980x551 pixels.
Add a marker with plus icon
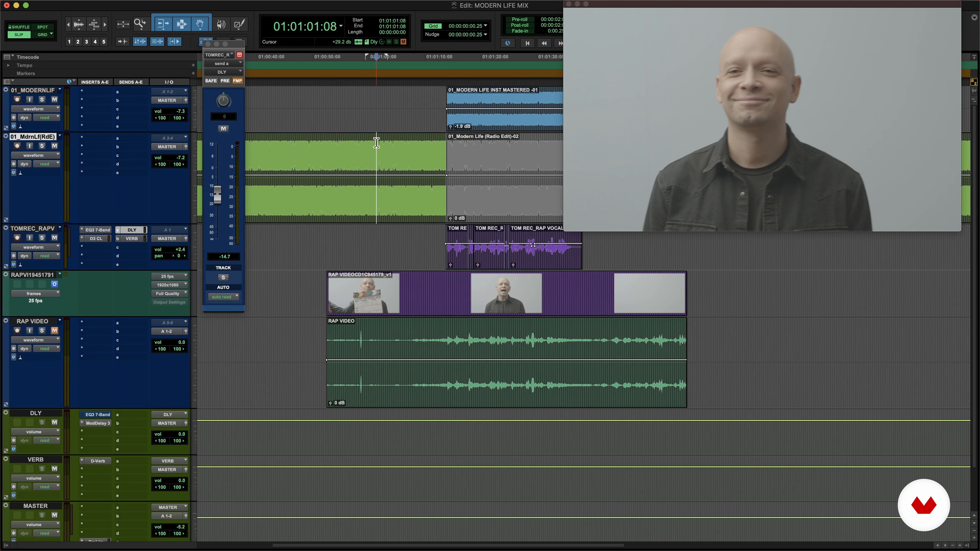(x=193, y=73)
